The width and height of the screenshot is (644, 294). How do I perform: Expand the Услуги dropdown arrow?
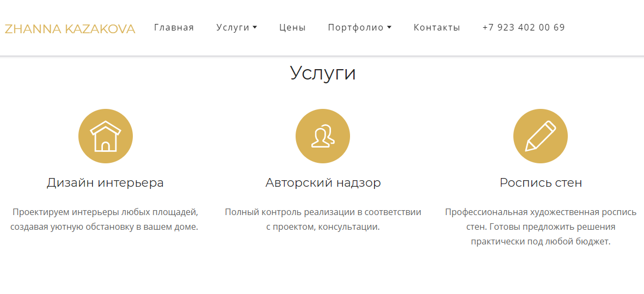pos(255,28)
